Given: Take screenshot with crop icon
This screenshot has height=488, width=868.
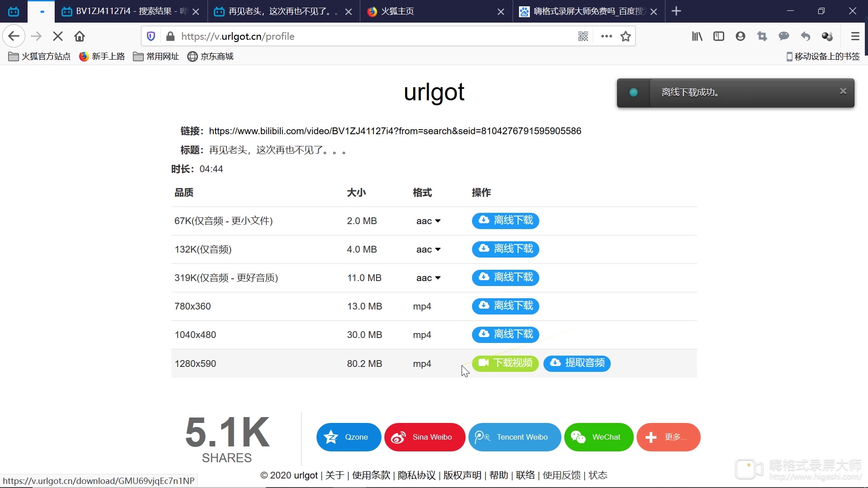Looking at the screenshot, I should coord(762,36).
